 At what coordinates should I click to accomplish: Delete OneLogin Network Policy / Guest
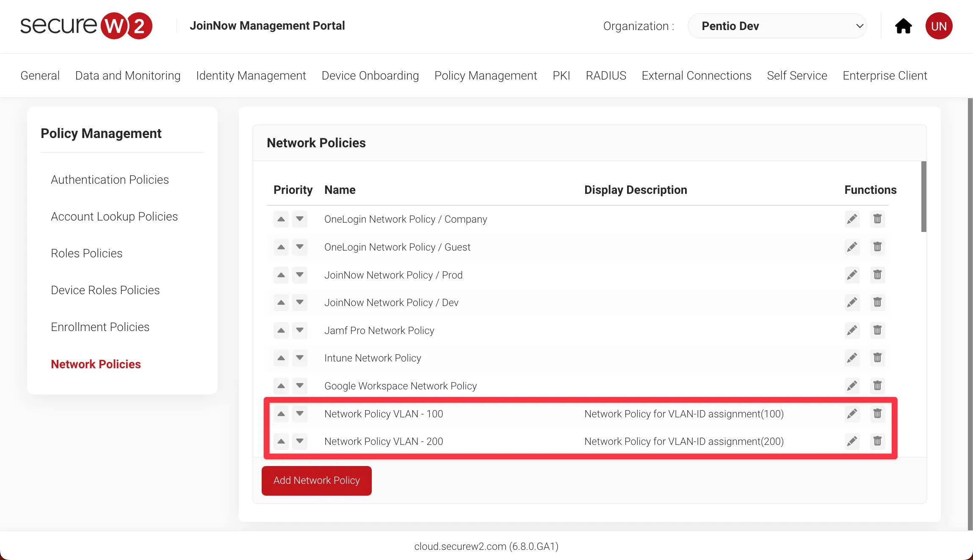tap(877, 247)
